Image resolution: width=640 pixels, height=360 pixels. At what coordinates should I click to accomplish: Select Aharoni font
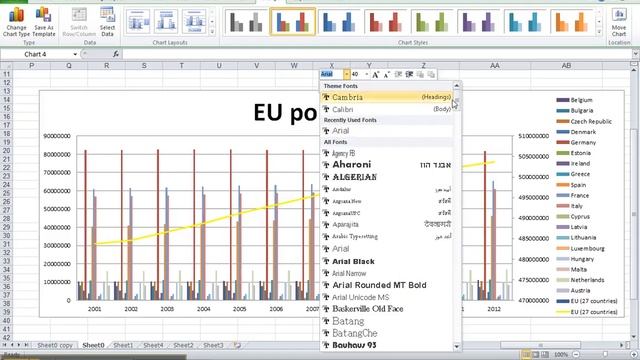tap(387, 164)
